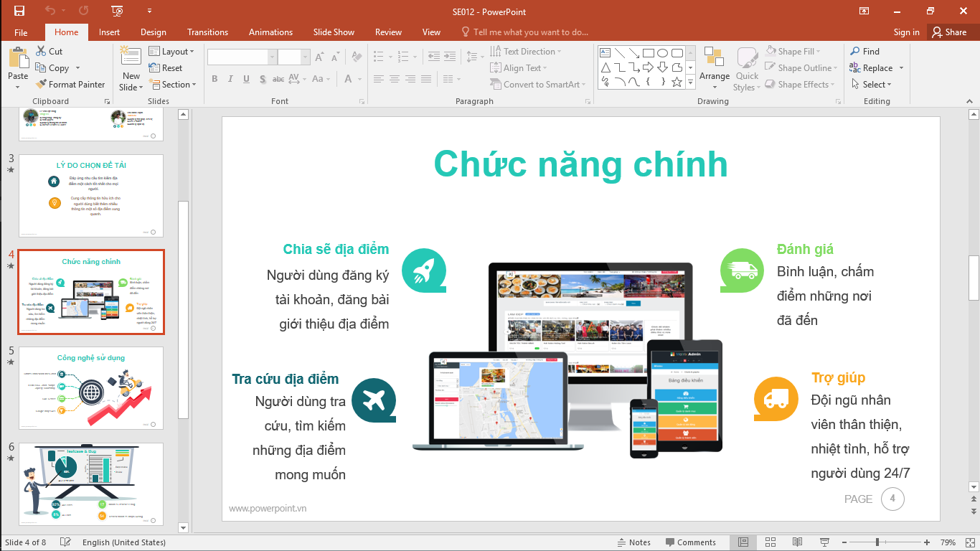This screenshot has height=551, width=980.
Task: Toggle Bold formatting
Action: point(214,79)
